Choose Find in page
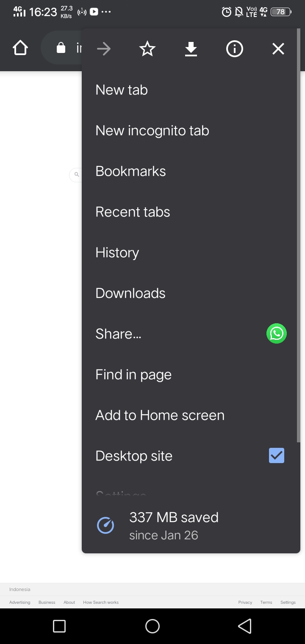This screenshot has height=644, width=305. (x=133, y=375)
